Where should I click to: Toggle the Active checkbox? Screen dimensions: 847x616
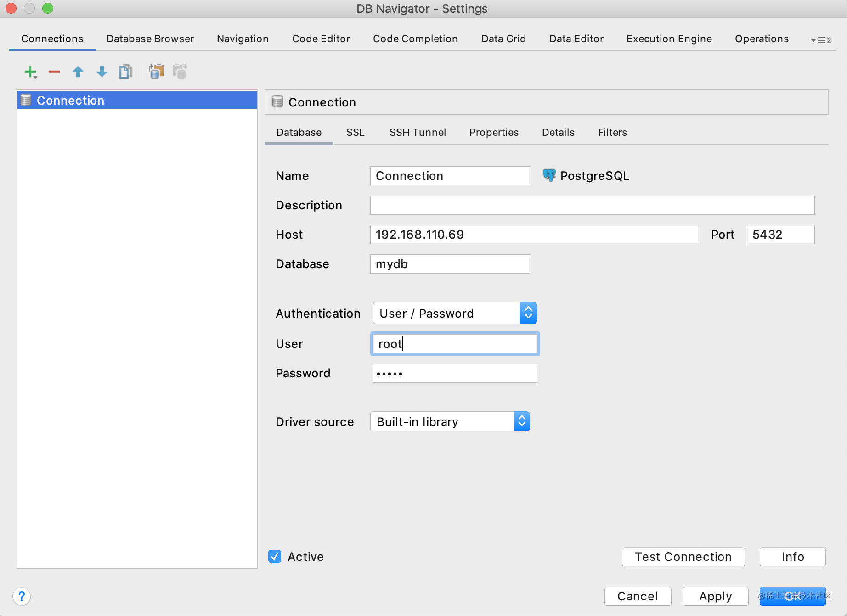[275, 556]
